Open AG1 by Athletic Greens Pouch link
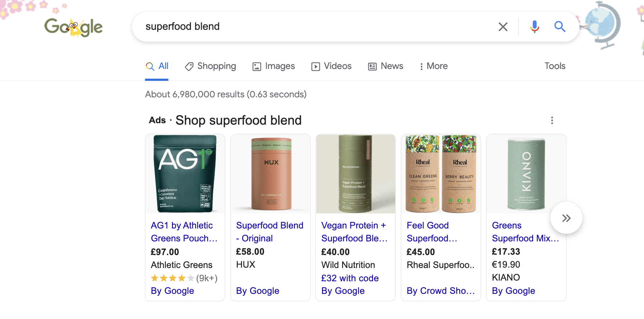The width and height of the screenshot is (644, 319). pyautogui.click(x=184, y=232)
